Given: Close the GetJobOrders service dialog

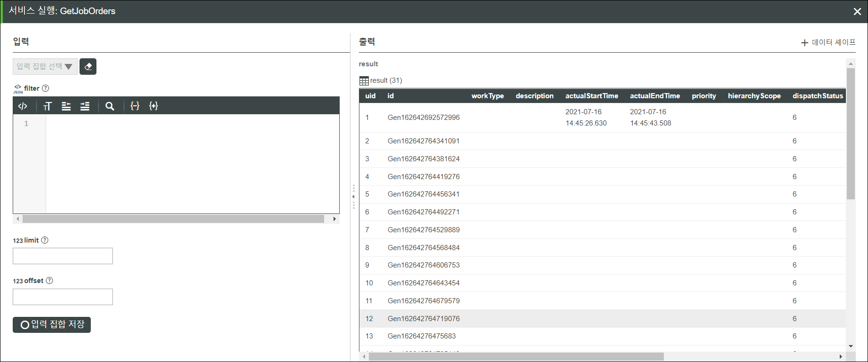Looking at the screenshot, I should [857, 12].
